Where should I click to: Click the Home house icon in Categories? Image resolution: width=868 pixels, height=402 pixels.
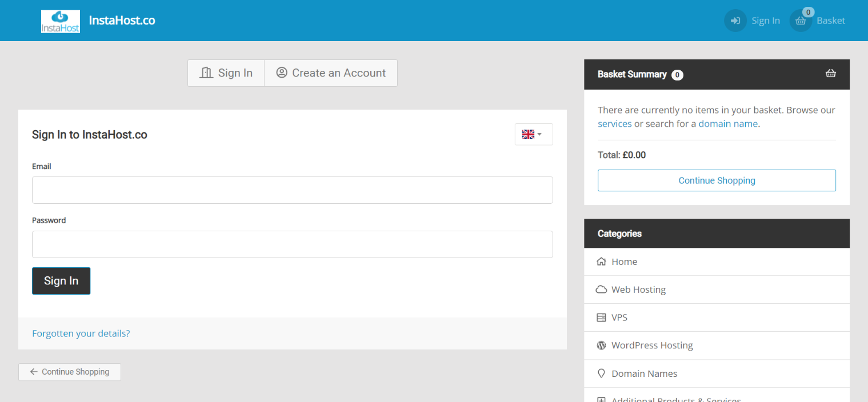(601, 262)
